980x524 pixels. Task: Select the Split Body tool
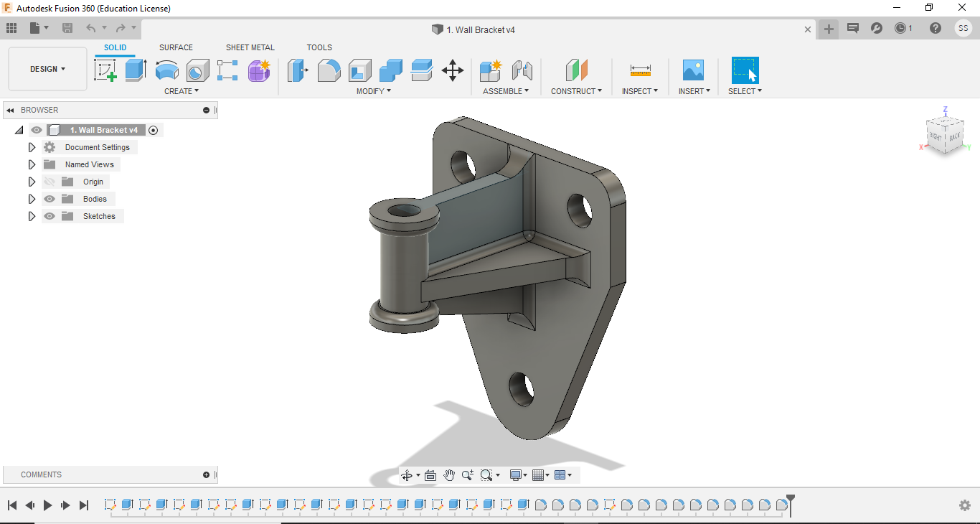[422, 70]
